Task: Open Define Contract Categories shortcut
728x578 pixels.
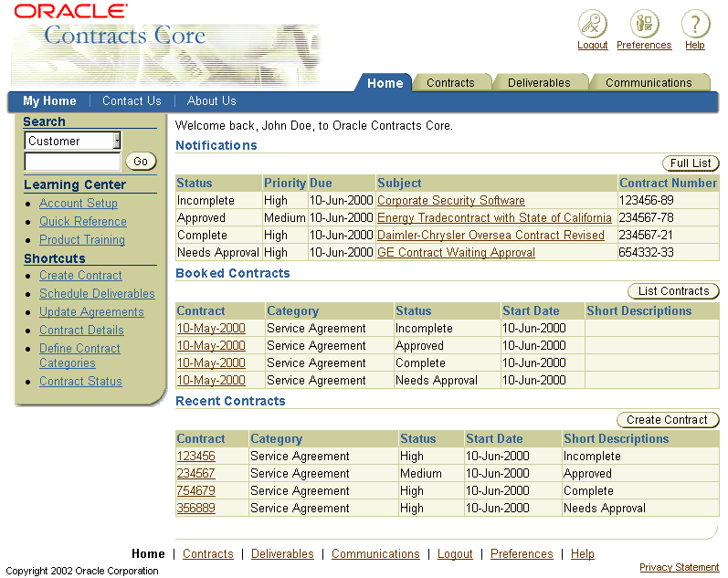Action: coord(79,355)
